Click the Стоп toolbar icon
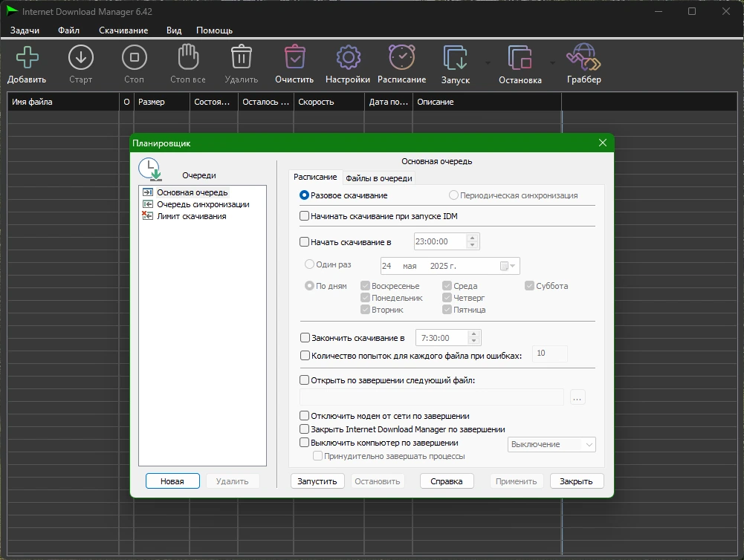Image resolution: width=744 pixels, height=560 pixels. tap(135, 57)
